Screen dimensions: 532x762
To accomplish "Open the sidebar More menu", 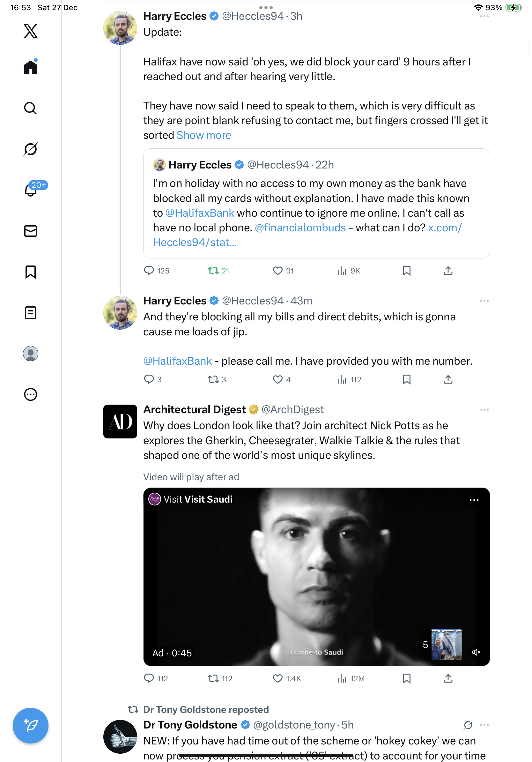I will [x=31, y=395].
